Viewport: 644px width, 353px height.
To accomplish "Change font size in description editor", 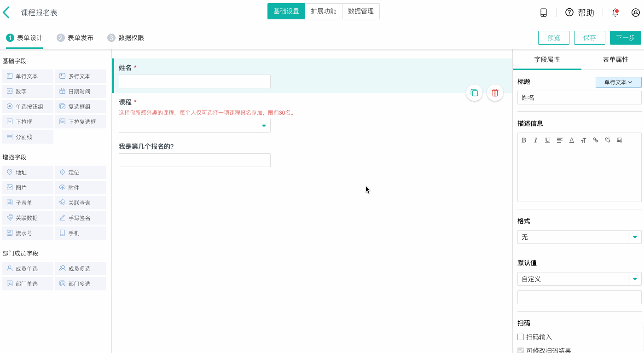I will (584, 140).
